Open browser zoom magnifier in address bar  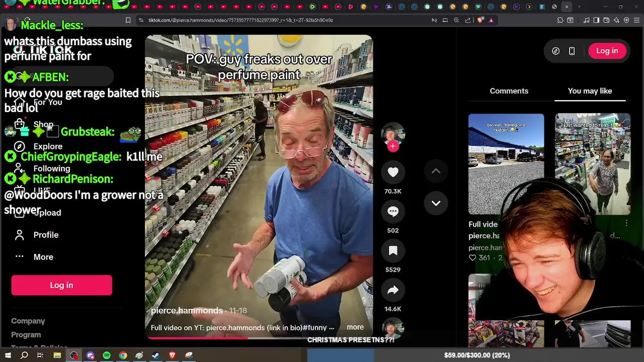pos(456,20)
